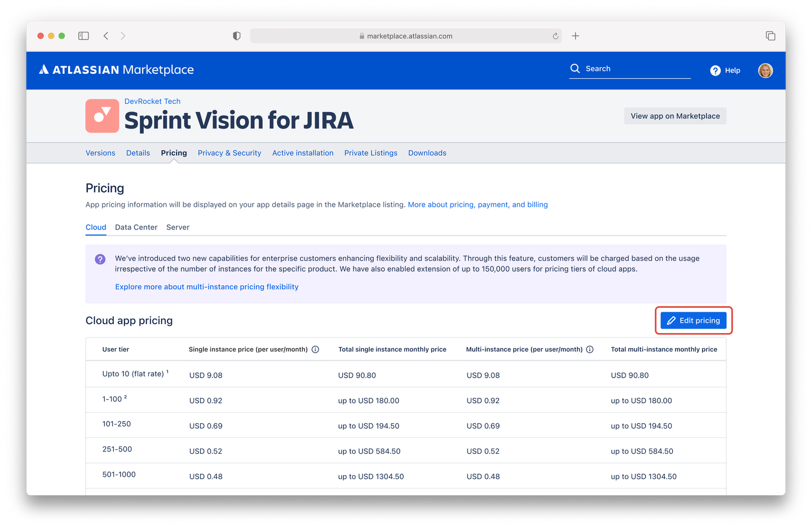Click the browser reload control

click(x=555, y=36)
